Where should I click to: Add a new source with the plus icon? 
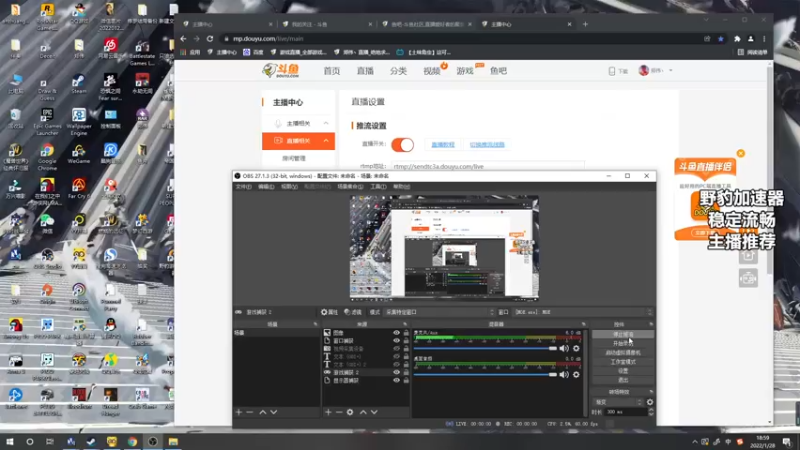[328, 412]
